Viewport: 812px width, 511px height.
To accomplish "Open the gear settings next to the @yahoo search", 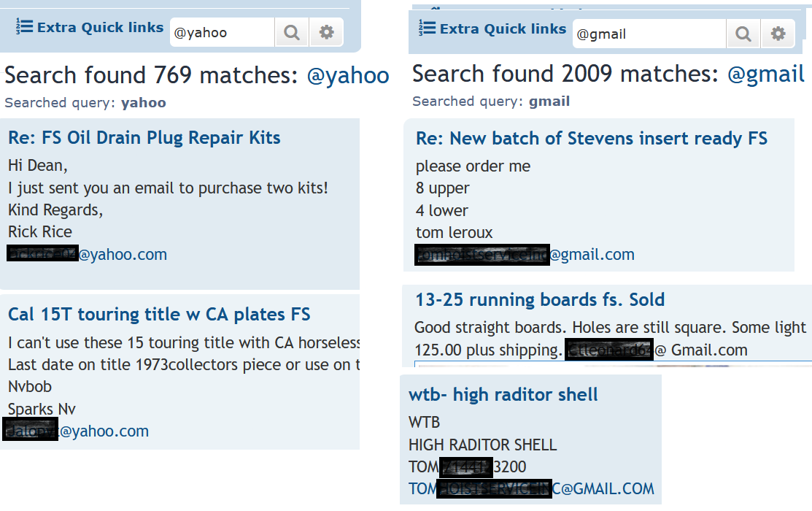I will click(x=326, y=33).
